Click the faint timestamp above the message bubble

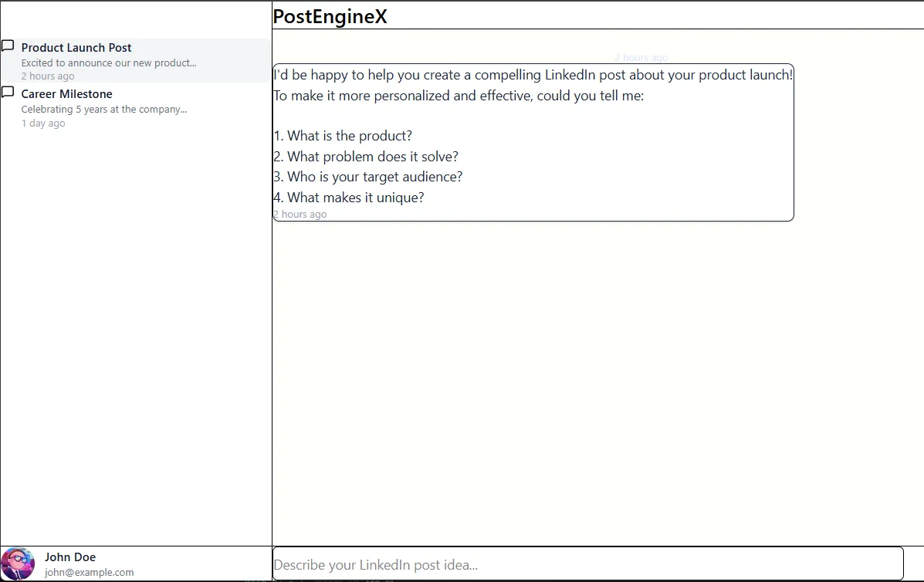click(641, 58)
